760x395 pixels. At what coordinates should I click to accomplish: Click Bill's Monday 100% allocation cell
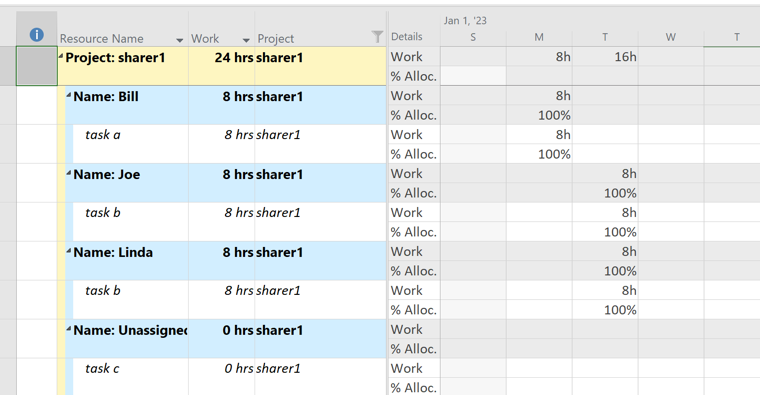[x=539, y=115]
